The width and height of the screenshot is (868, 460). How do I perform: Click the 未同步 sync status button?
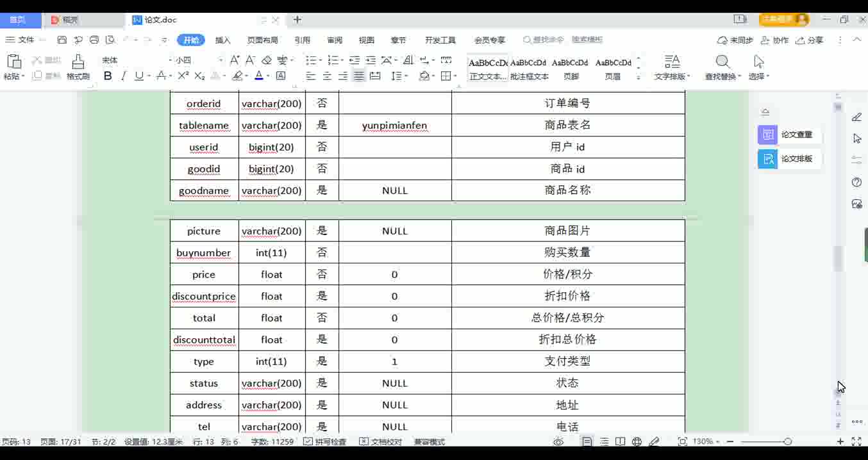(x=735, y=40)
